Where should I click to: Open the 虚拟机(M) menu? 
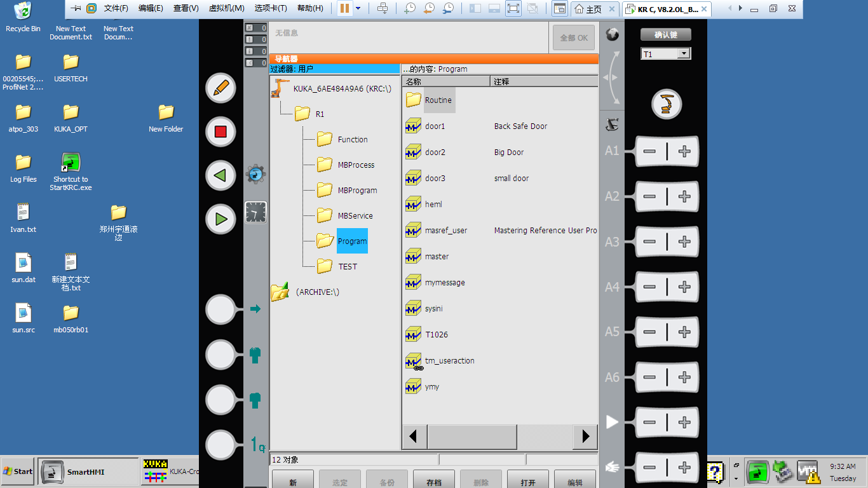227,8
